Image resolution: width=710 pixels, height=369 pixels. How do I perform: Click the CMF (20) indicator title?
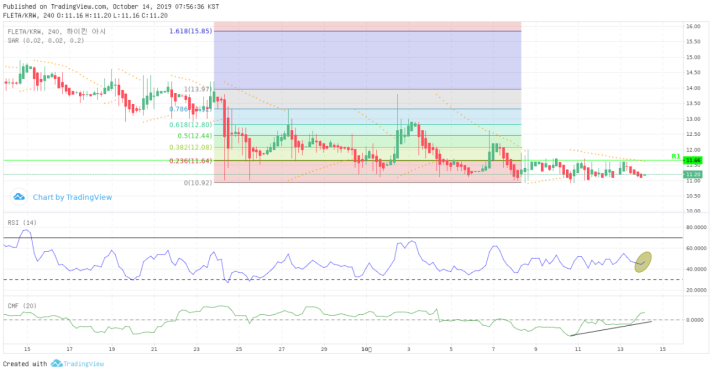22,306
